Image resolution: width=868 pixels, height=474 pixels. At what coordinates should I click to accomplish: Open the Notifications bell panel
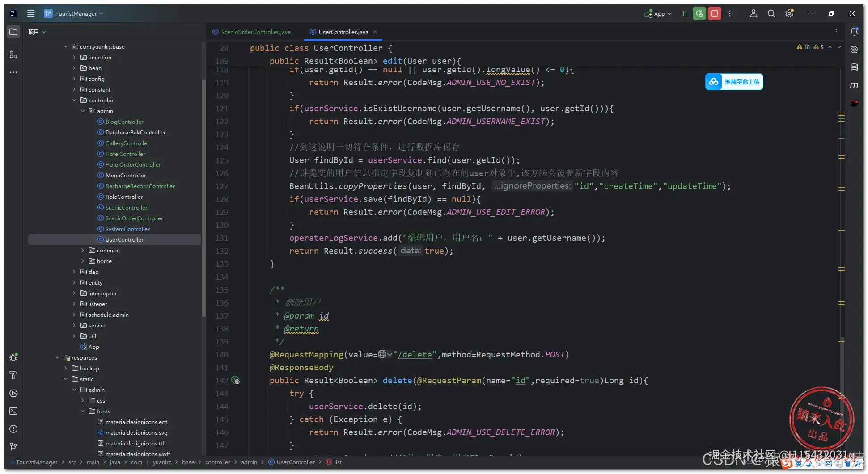854,32
